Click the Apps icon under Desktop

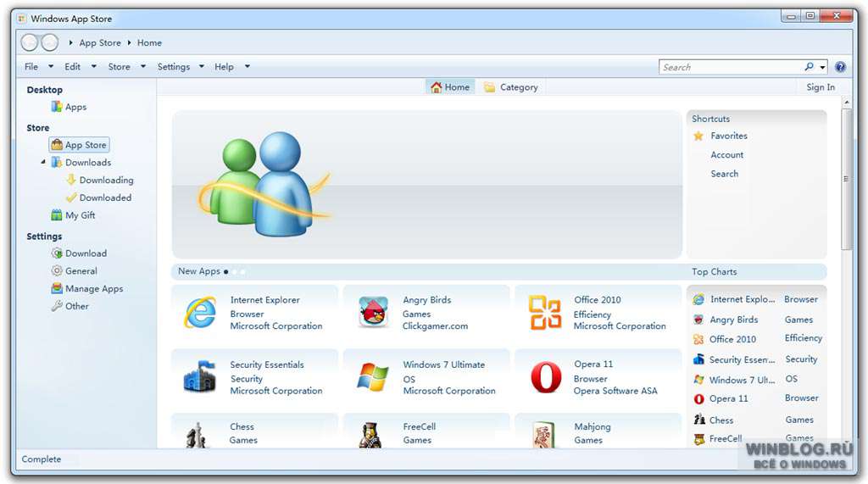click(57, 106)
